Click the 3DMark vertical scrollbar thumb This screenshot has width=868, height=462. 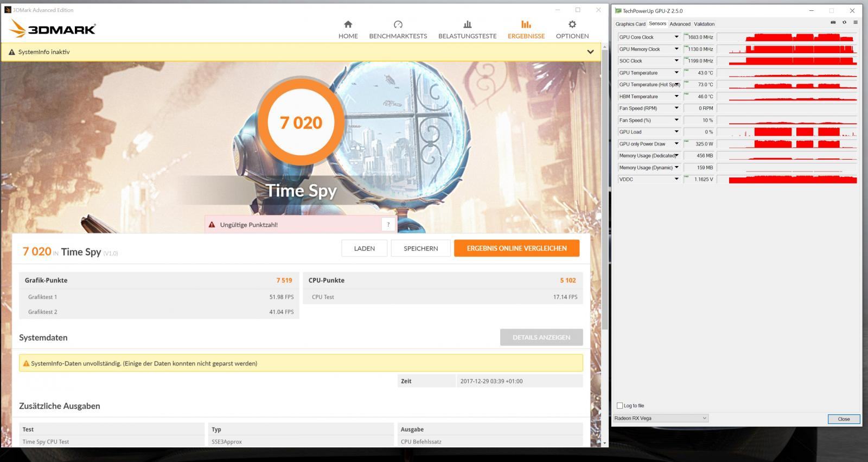pyautogui.click(x=605, y=190)
